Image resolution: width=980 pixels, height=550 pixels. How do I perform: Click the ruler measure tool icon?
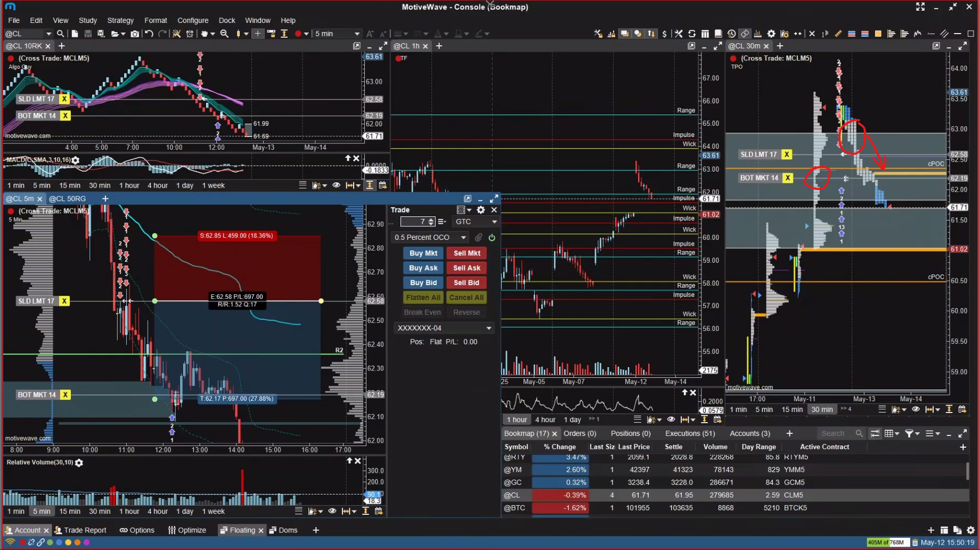[x=838, y=34]
